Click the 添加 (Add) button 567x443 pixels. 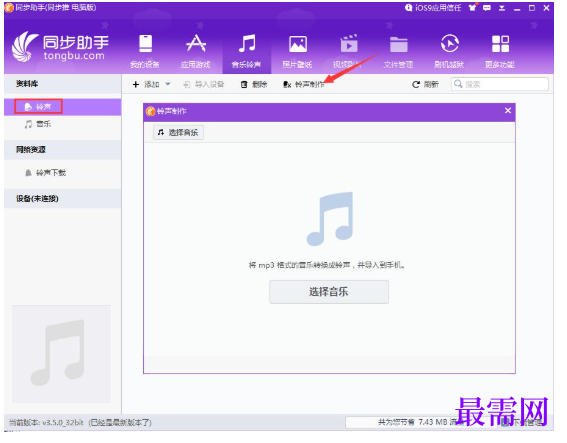pyautogui.click(x=146, y=85)
